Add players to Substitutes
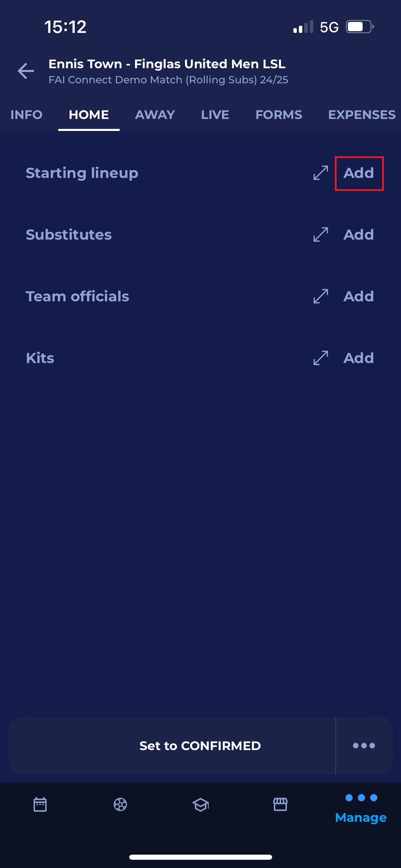The height and width of the screenshot is (868, 401). pyautogui.click(x=359, y=235)
